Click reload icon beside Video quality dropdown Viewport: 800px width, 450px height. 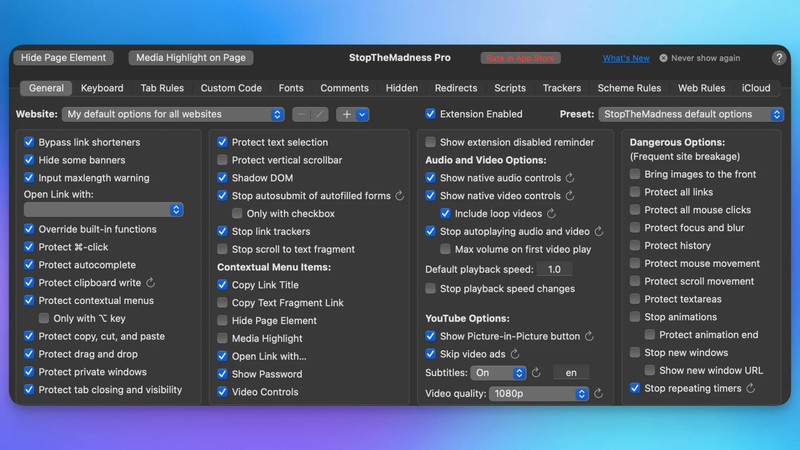[598, 394]
